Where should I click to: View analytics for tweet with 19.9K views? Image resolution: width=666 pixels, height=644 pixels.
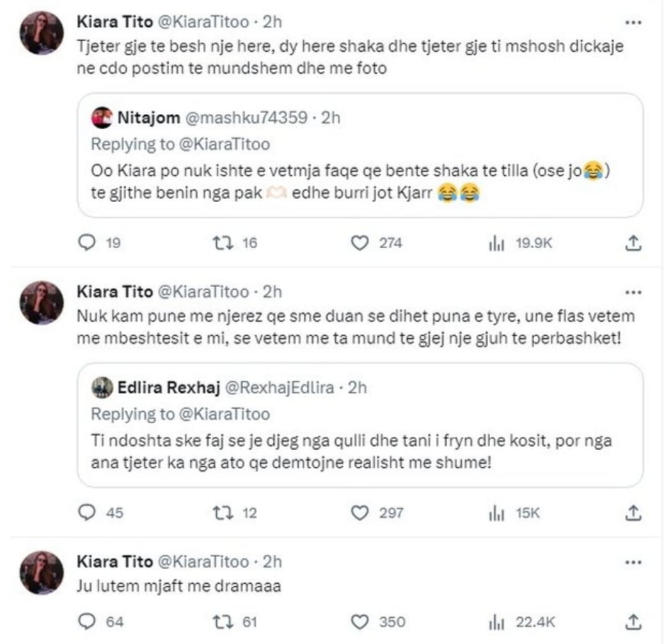pos(496,243)
